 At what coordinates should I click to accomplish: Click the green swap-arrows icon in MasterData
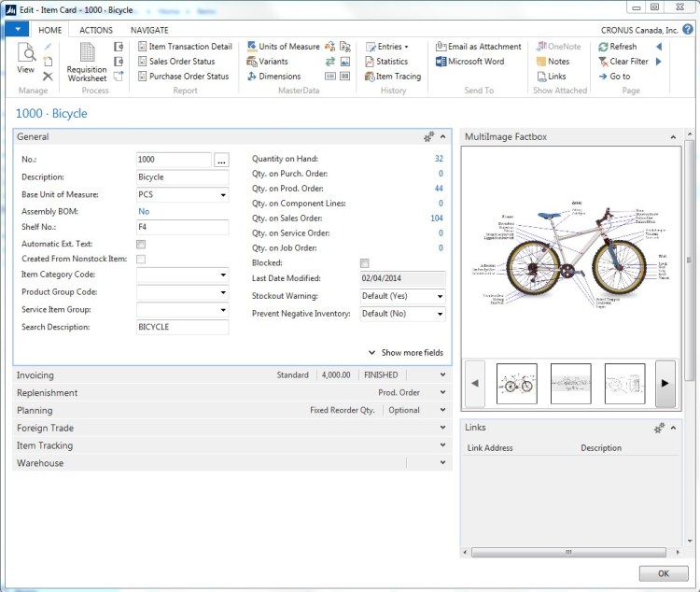click(329, 62)
